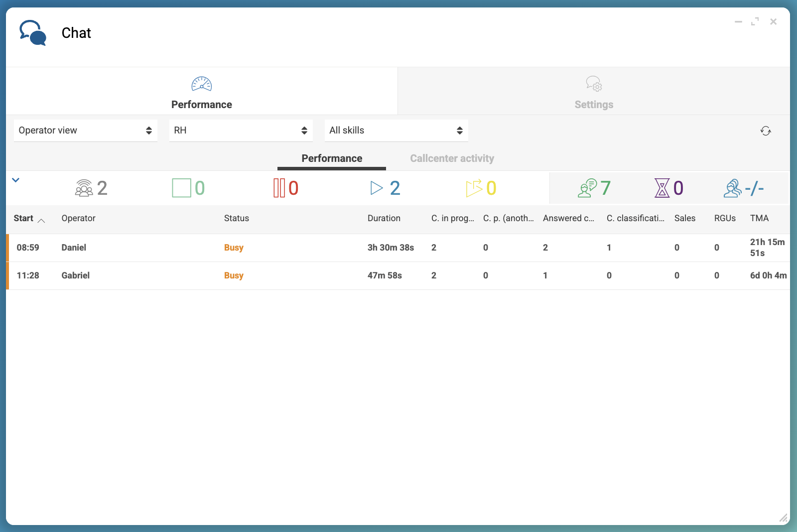Open the Performance gauge tab
Viewport: 797px width, 532px height.
tap(202, 92)
